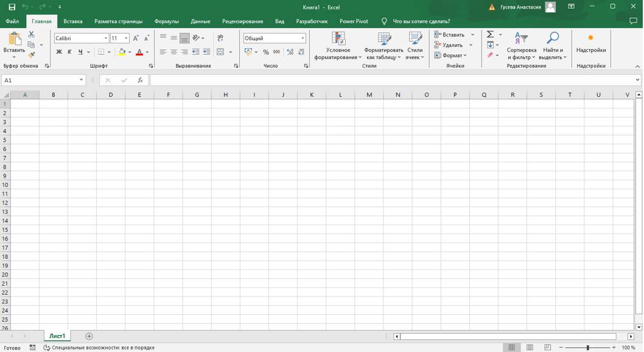Open font color dropdown arrow
644x352 pixels.
point(147,52)
